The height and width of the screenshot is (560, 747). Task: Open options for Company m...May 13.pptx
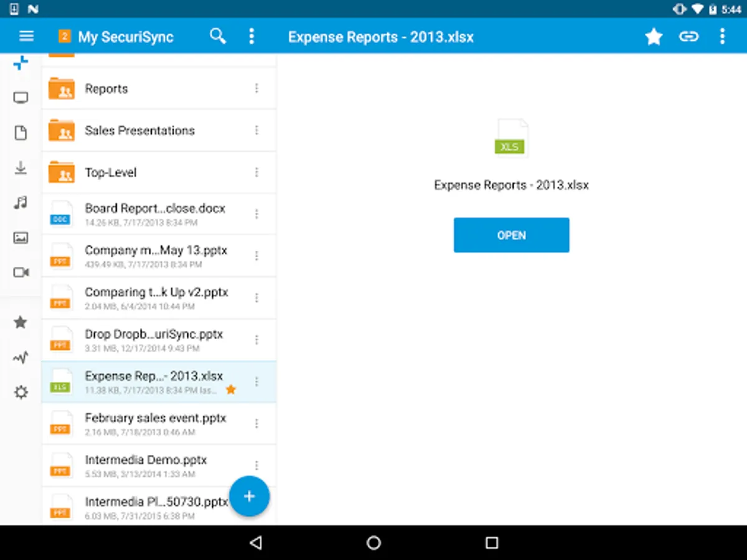(256, 256)
